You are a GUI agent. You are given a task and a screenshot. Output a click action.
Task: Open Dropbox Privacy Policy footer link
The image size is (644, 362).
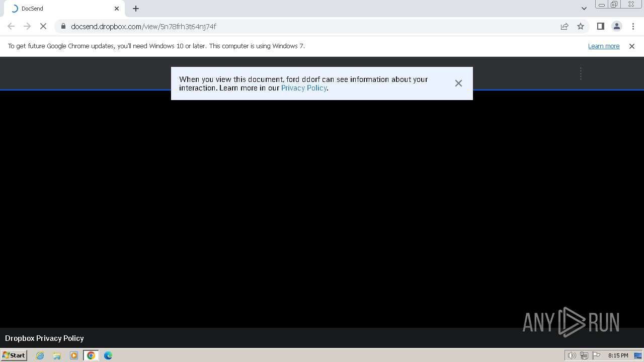click(44, 338)
